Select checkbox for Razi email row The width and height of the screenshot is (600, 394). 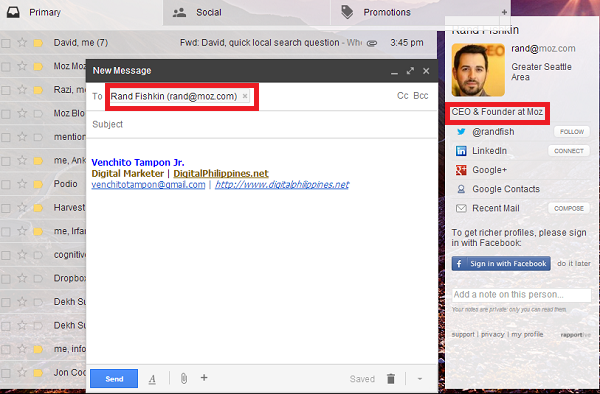tap(6, 90)
